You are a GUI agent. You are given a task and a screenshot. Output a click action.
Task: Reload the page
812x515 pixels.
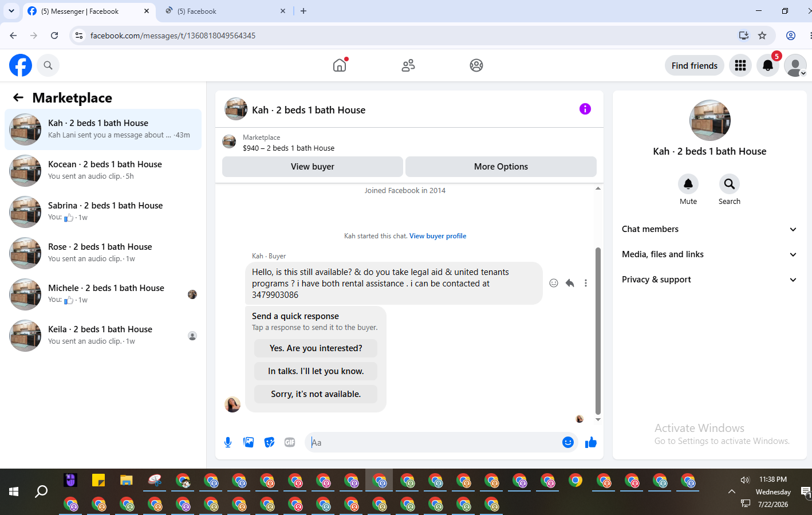tap(54, 36)
